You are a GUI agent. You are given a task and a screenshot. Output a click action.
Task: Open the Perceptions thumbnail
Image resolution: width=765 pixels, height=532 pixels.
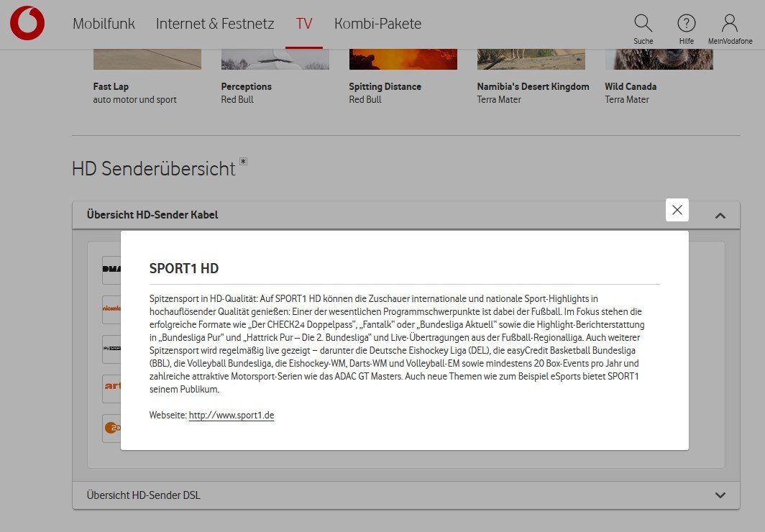click(275, 59)
